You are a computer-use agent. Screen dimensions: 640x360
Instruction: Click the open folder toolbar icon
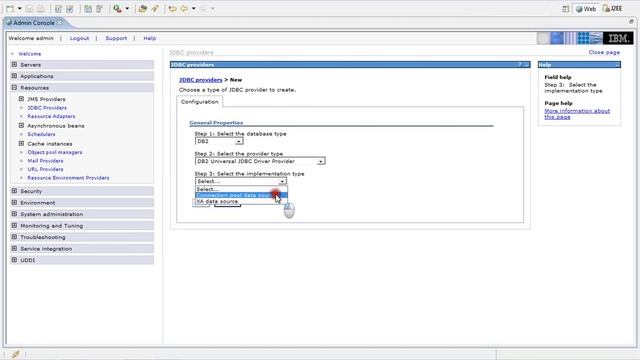click(142, 9)
